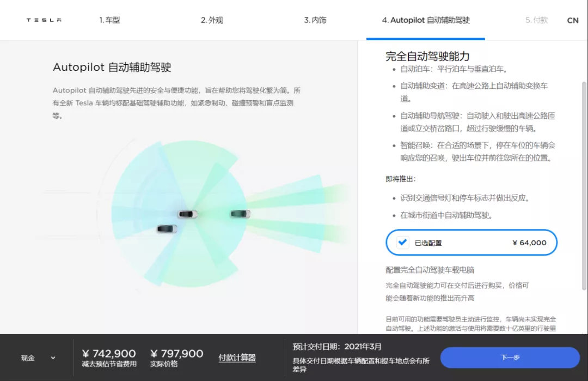Click the Autopilot 自动辅助驾驶 page heading
The height and width of the screenshot is (381, 588).
112,67
